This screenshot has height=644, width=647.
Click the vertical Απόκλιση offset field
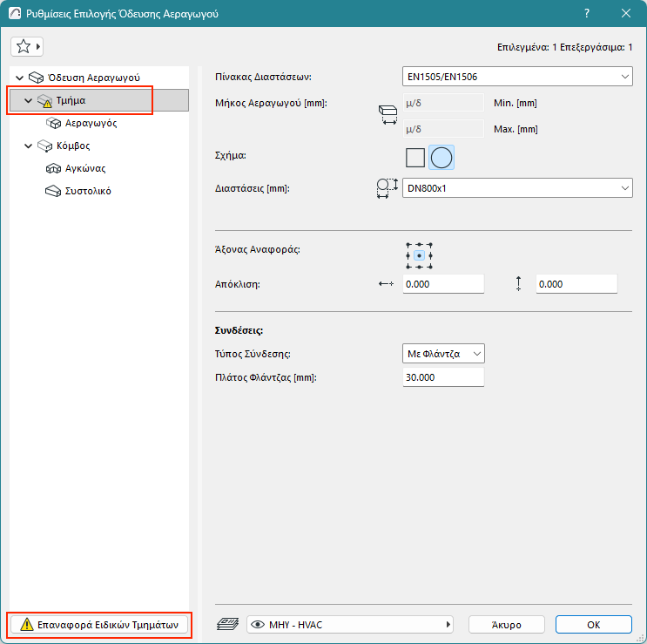tap(576, 284)
